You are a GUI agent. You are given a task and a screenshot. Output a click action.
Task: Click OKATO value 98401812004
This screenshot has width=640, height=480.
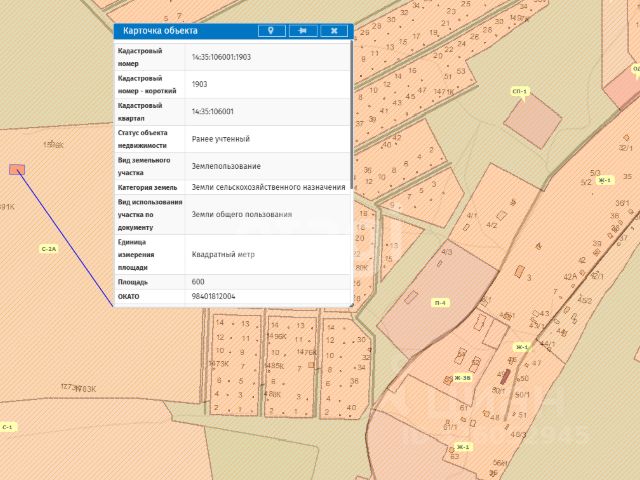tap(213, 296)
